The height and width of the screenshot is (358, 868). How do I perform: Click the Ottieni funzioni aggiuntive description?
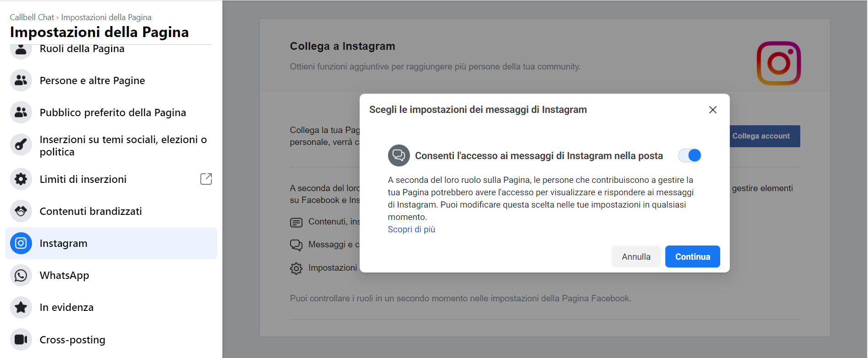435,67
